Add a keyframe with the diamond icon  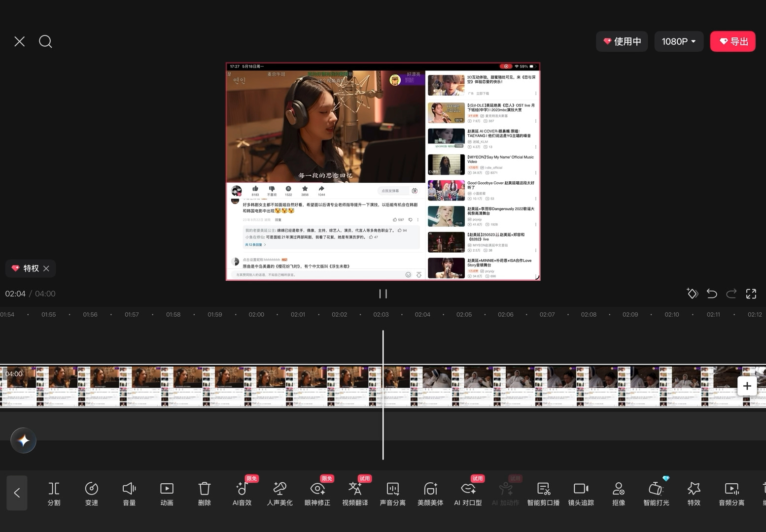692,294
